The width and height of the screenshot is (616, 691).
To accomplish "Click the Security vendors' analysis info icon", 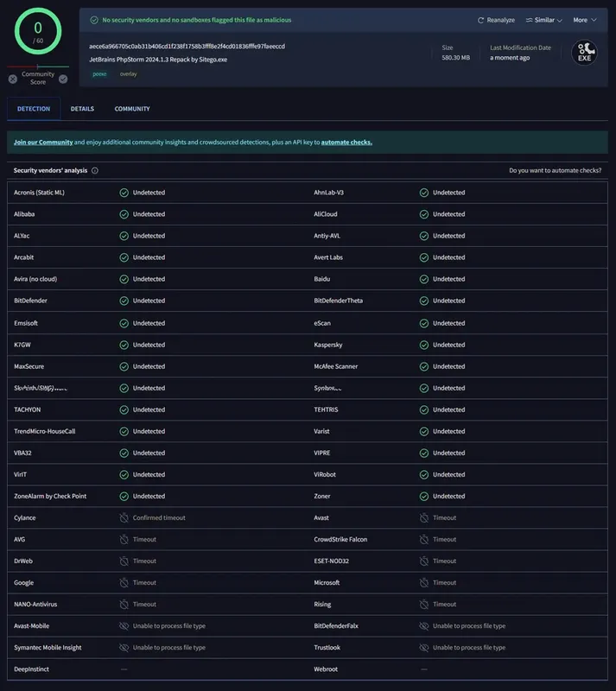I will point(95,170).
